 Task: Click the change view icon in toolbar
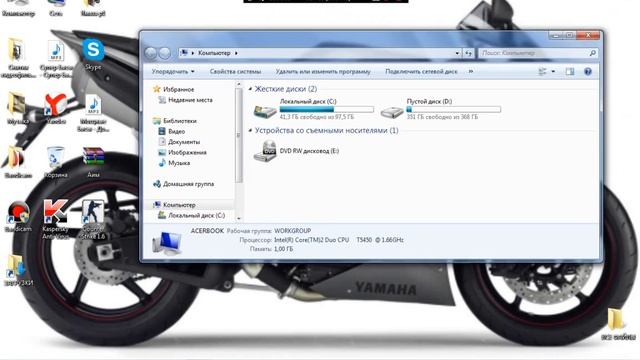pos(542,71)
